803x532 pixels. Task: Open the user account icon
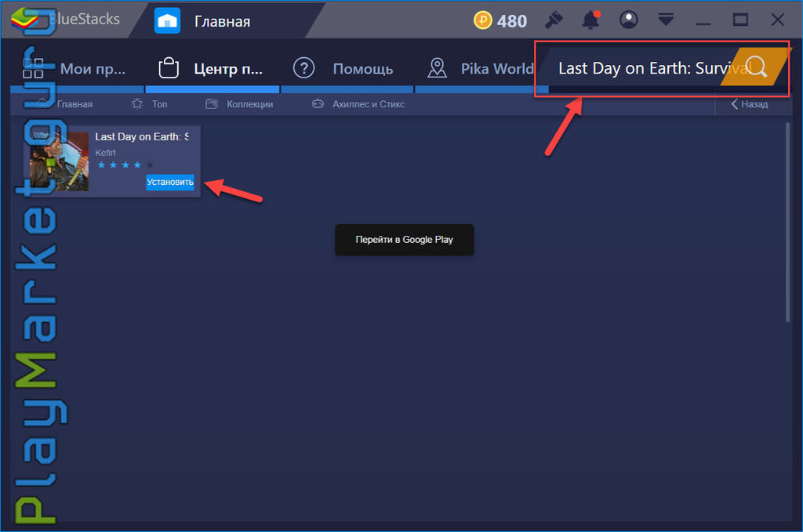[x=628, y=20]
